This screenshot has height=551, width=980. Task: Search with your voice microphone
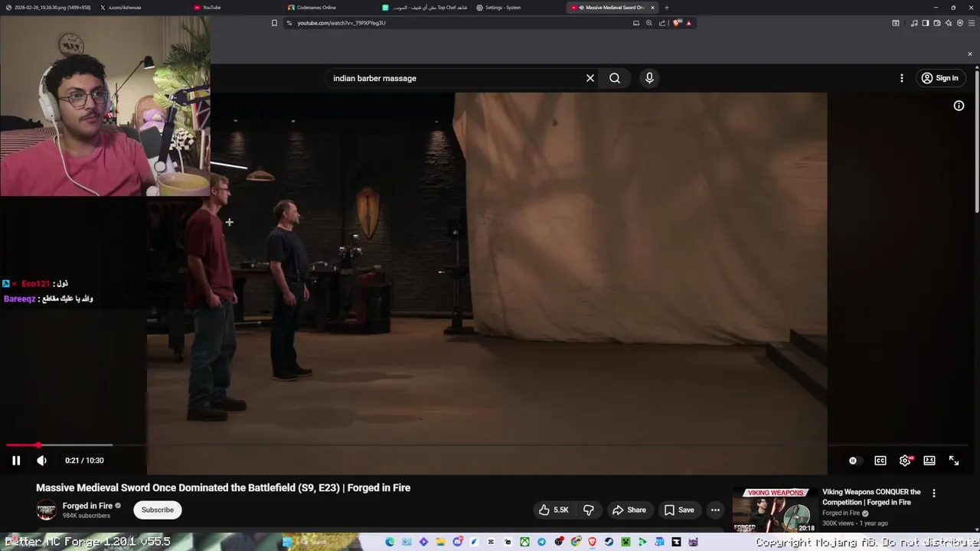(649, 78)
